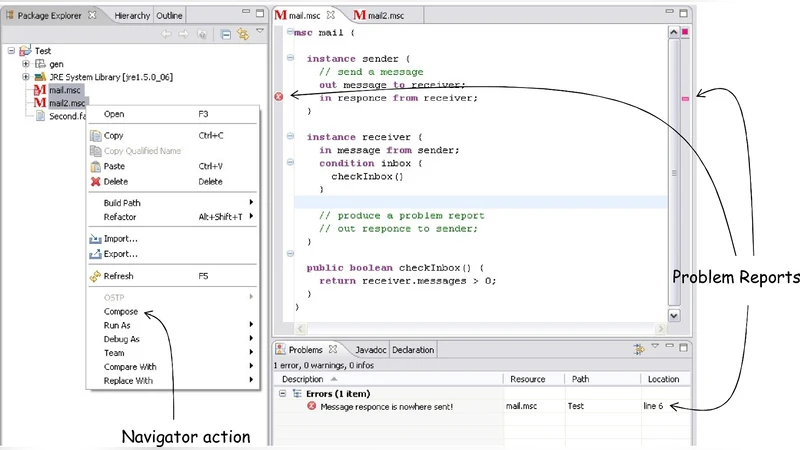Click the pink error marker on overview ruler
The width and height of the screenshot is (800, 450).
[685, 99]
